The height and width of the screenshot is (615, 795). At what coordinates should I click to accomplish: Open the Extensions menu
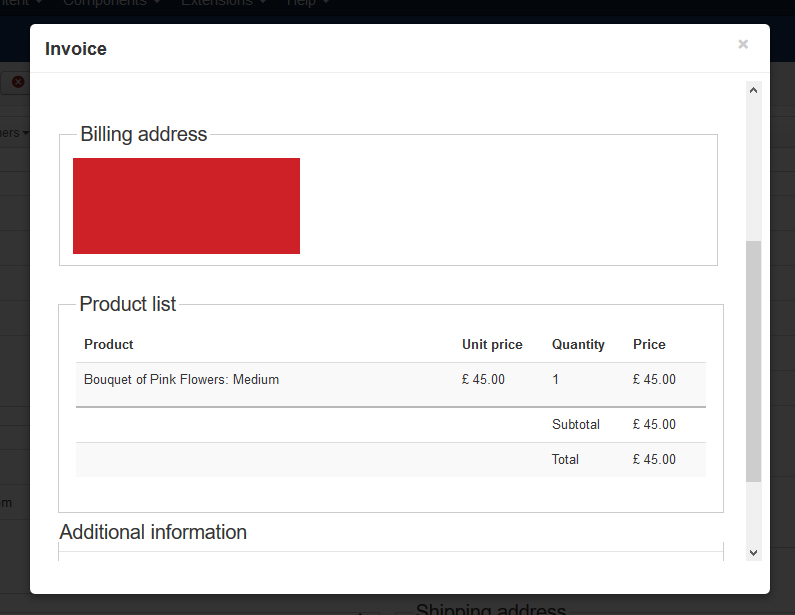point(223,3)
